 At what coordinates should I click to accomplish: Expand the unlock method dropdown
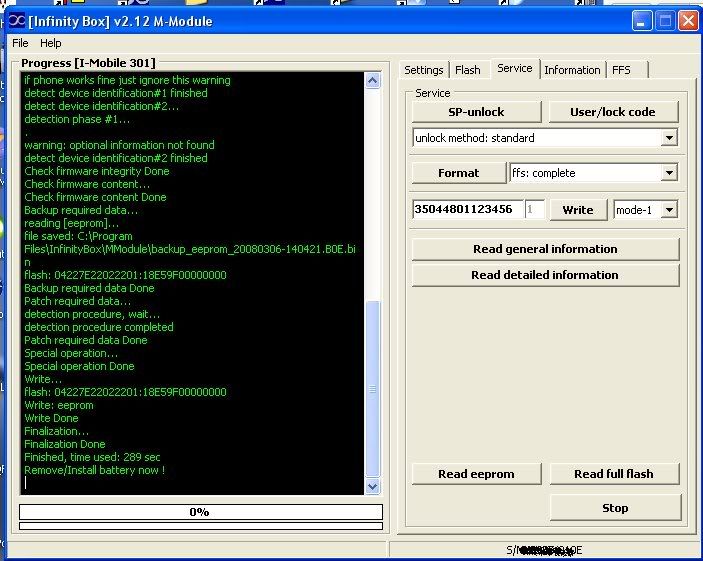click(x=669, y=138)
